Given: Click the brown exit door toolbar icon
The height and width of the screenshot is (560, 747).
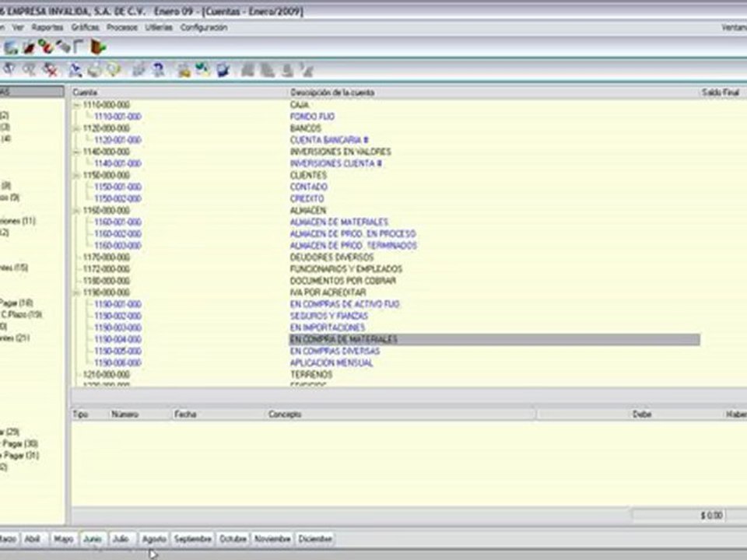Looking at the screenshot, I should pyautogui.click(x=98, y=47).
